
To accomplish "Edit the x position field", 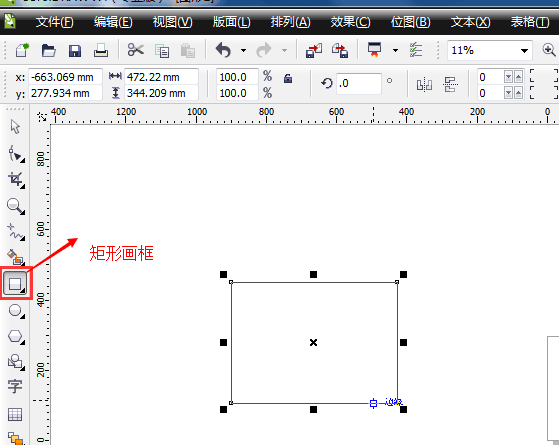I will point(65,77).
